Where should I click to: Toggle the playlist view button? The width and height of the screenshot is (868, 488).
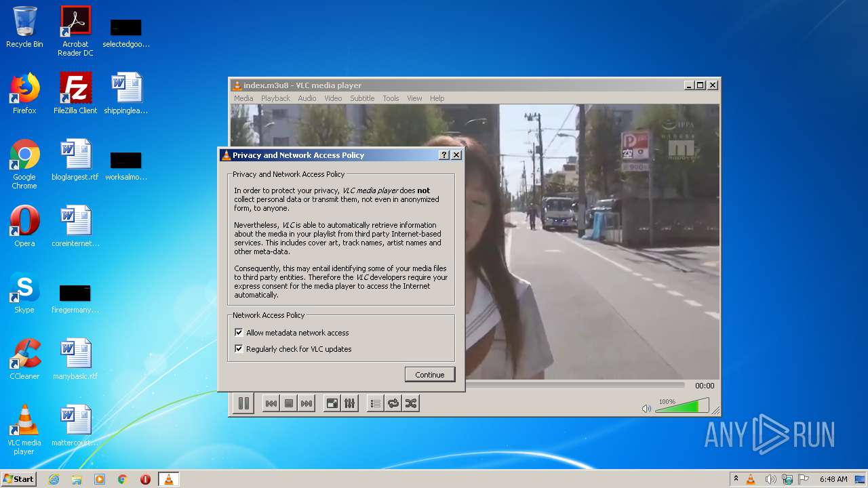click(375, 403)
